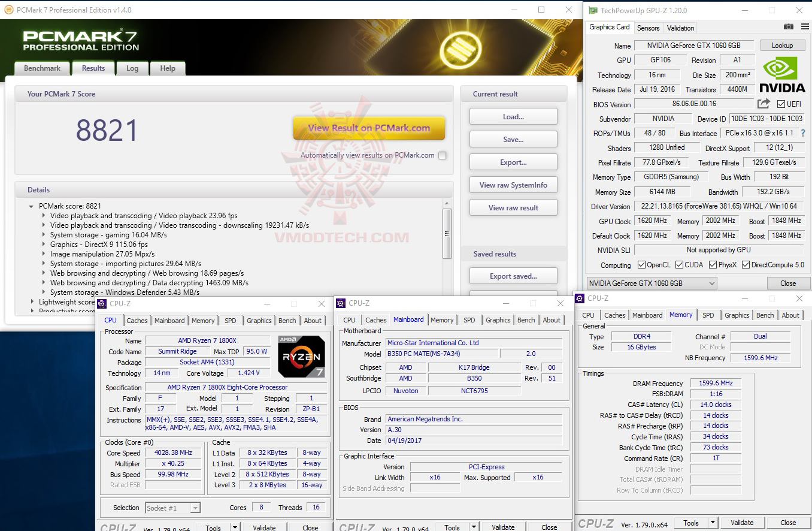812x531 pixels.
Task: Click View Result on PCMark.com
Action: tap(368, 128)
